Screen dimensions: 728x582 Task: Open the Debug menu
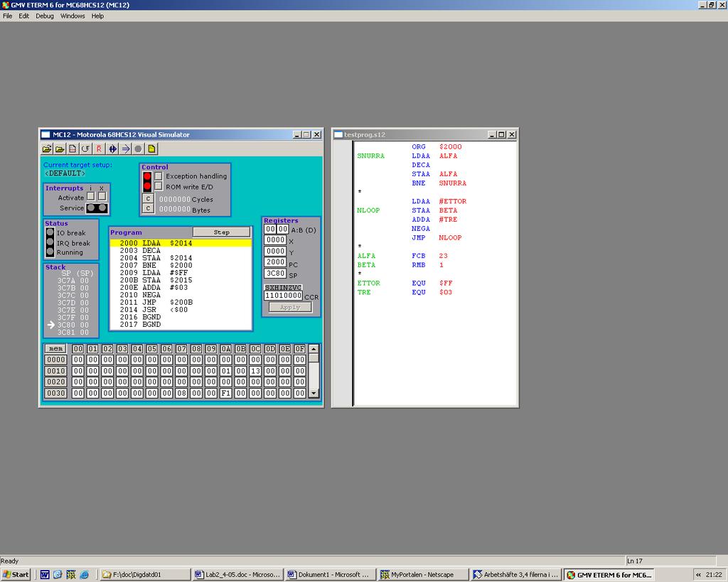click(45, 16)
